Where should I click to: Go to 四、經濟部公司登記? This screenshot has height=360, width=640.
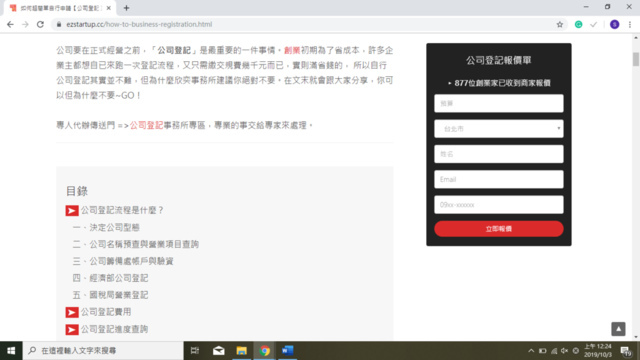[110, 278]
